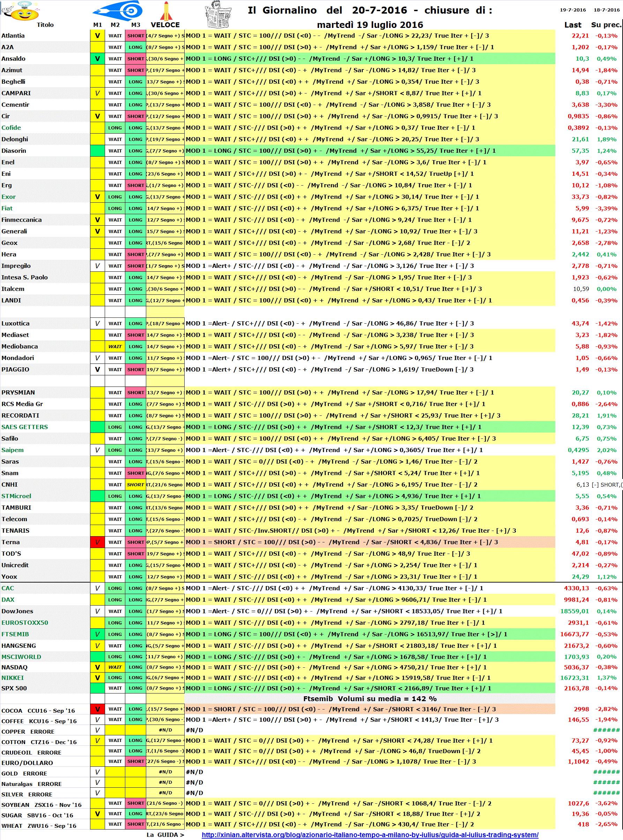Click the Fiat change value -3,39%

[606, 208]
